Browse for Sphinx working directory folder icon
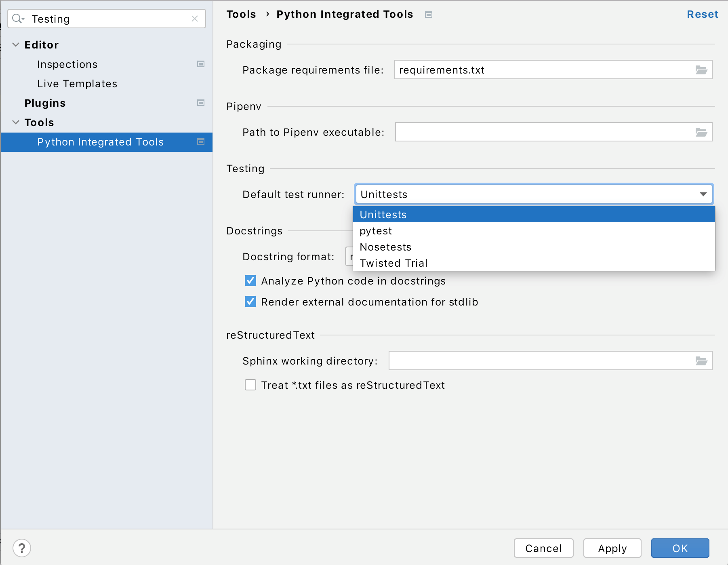 (701, 361)
